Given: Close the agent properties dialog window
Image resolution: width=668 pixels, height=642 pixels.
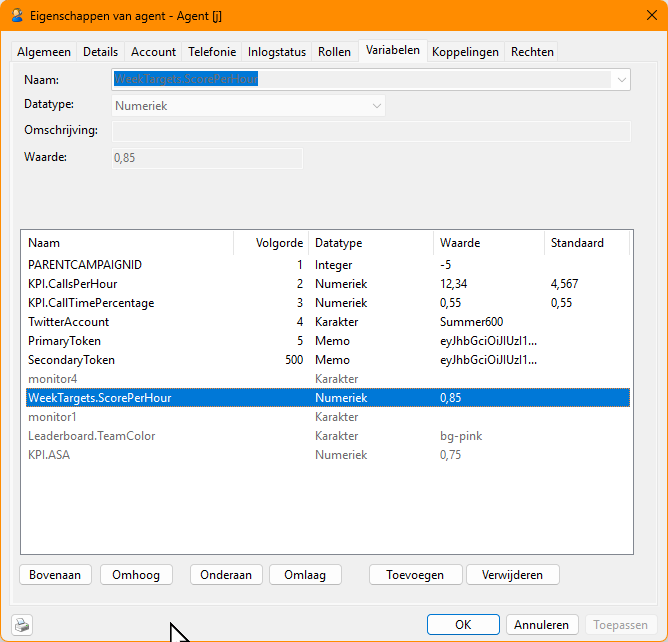Looking at the screenshot, I should [x=644, y=16].
